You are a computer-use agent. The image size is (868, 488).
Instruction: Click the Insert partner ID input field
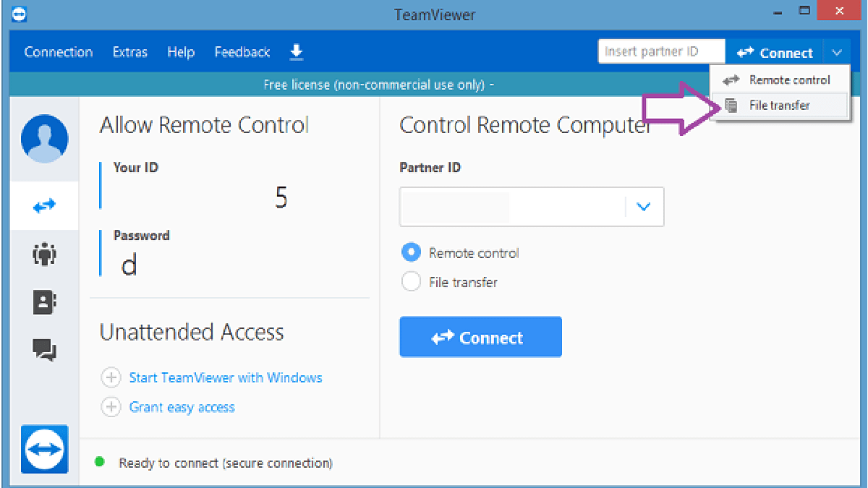[x=660, y=51]
